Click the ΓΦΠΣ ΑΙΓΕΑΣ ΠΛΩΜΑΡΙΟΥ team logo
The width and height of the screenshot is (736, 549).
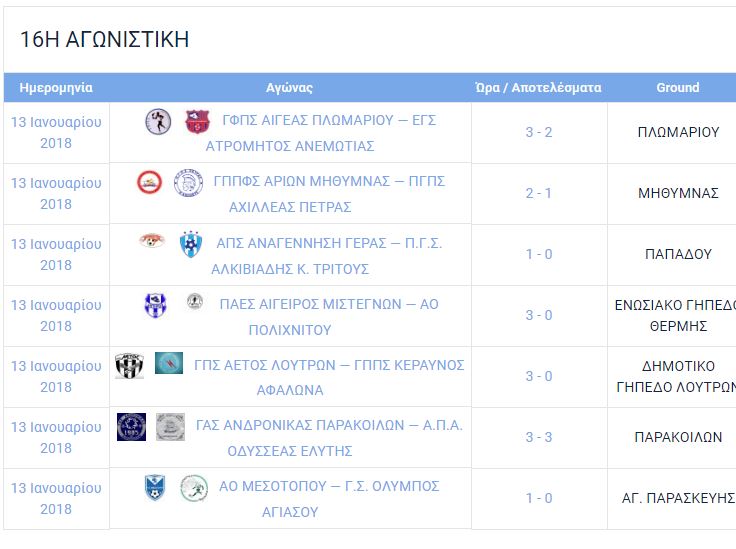coord(158,122)
